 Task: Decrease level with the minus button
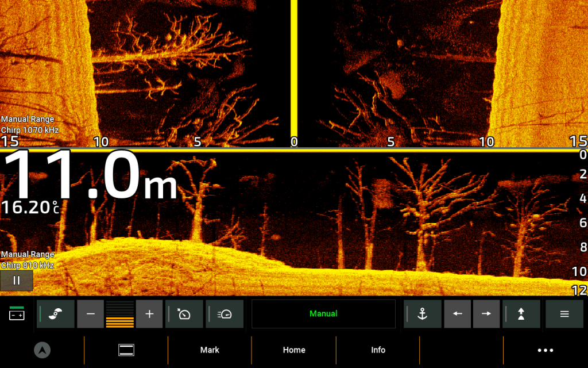pyautogui.click(x=90, y=314)
